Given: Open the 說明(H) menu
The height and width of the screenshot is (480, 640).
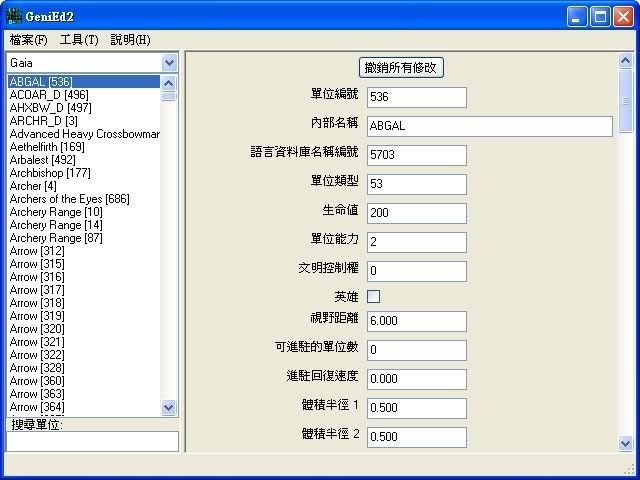Looking at the screenshot, I should pos(131,40).
